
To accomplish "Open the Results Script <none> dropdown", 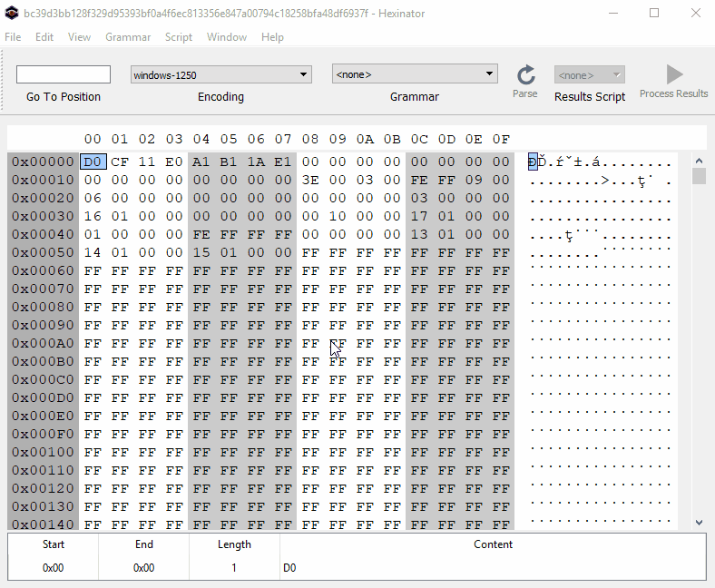I will [589, 74].
